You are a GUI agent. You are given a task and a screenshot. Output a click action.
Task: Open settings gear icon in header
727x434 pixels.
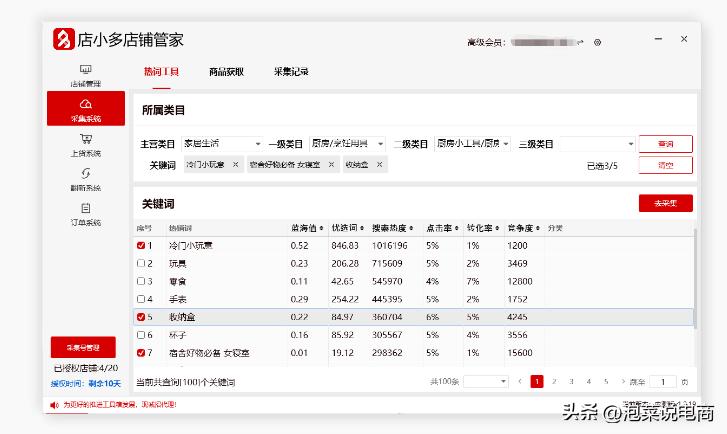point(598,42)
